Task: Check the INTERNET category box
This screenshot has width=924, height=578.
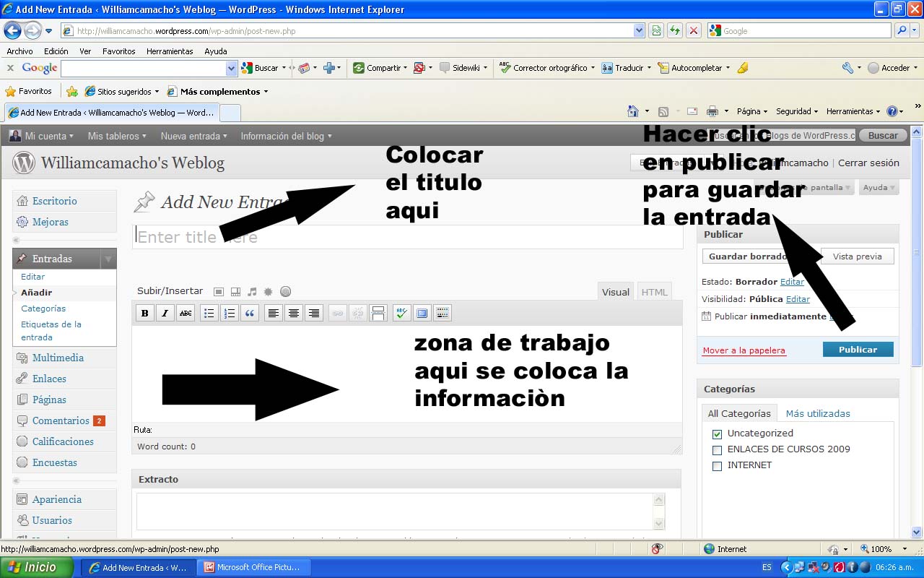Action: pyautogui.click(x=717, y=466)
